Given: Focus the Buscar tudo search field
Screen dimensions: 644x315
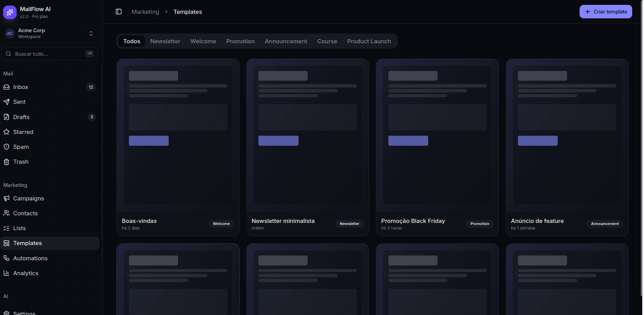Looking at the screenshot, I should (50, 54).
